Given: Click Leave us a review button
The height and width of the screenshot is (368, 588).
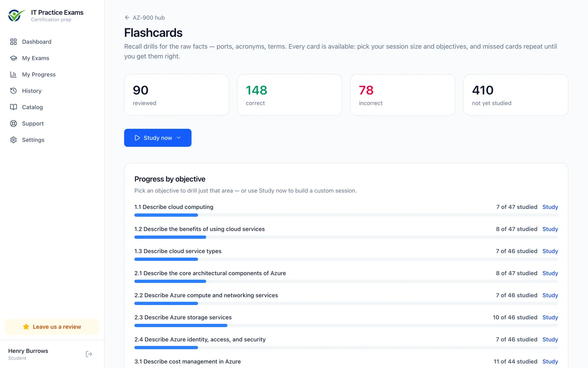Looking at the screenshot, I should click(52, 327).
